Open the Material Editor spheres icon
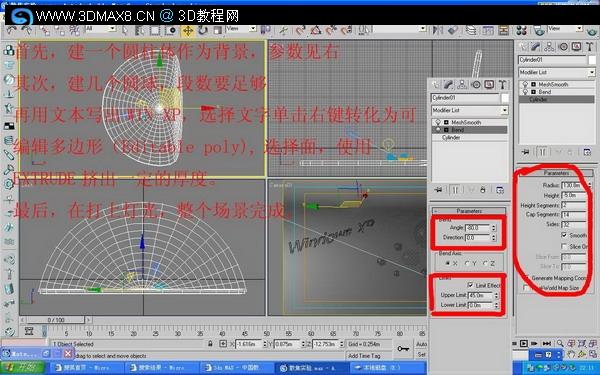The width and height of the screenshot is (600, 375). click(521, 30)
